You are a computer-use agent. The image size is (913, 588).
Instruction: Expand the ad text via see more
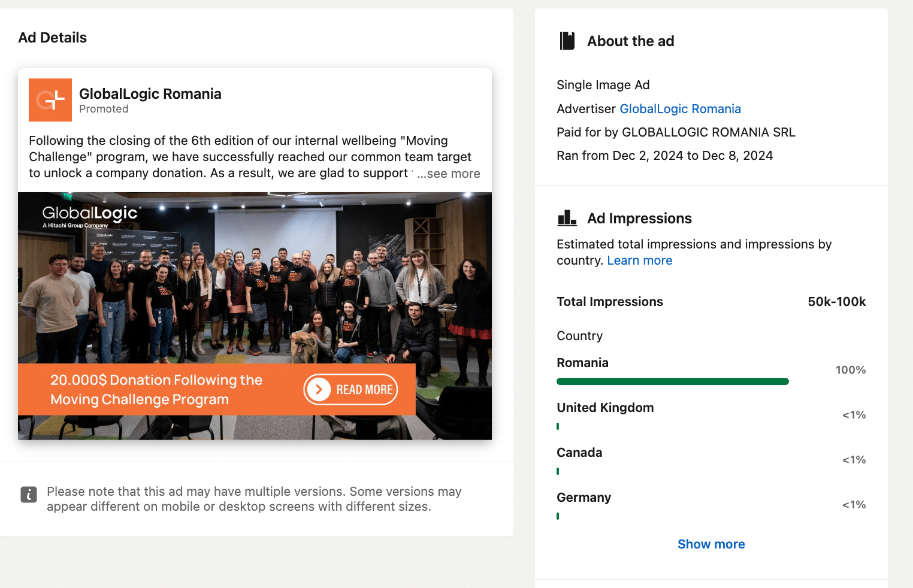click(449, 173)
